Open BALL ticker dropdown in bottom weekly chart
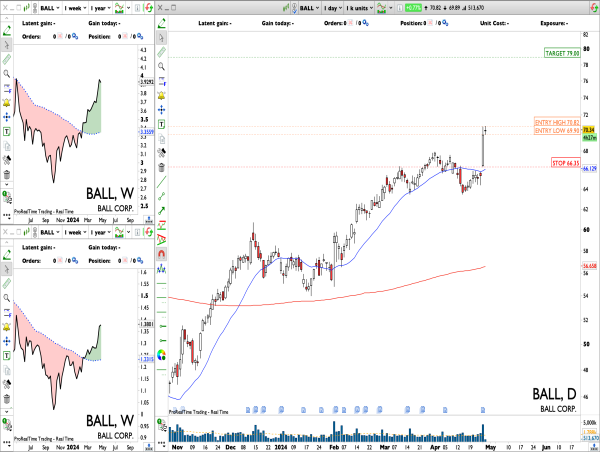The image size is (600, 452). click(50, 232)
